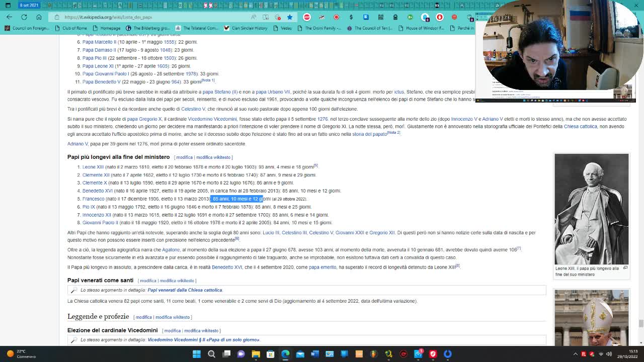The image size is (644, 362).
Task: Open the 'Francesco' pope link
Action: click(93, 199)
